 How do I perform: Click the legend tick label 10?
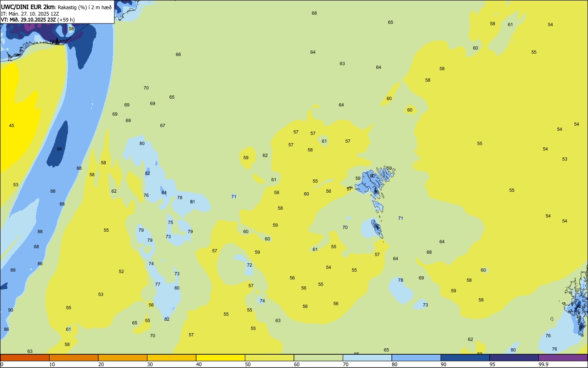[x=52, y=364]
